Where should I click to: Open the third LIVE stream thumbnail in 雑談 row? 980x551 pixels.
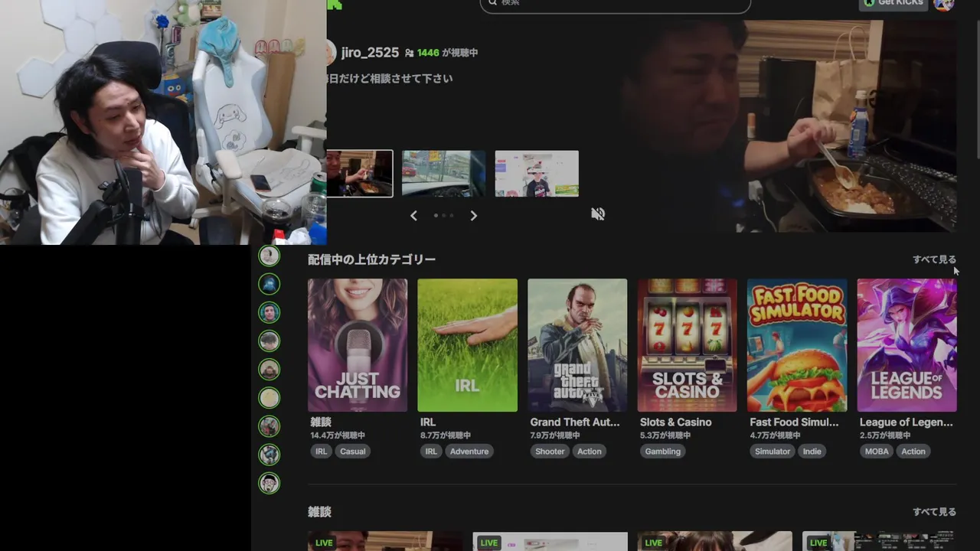coord(715,541)
